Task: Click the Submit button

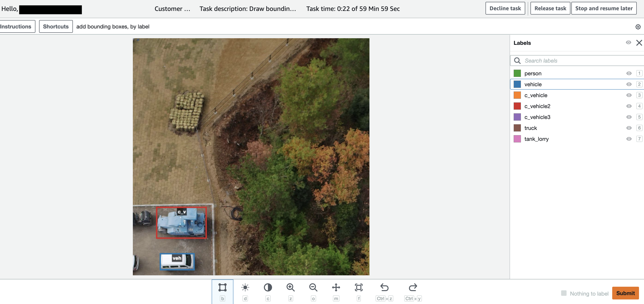Action: tap(625, 293)
